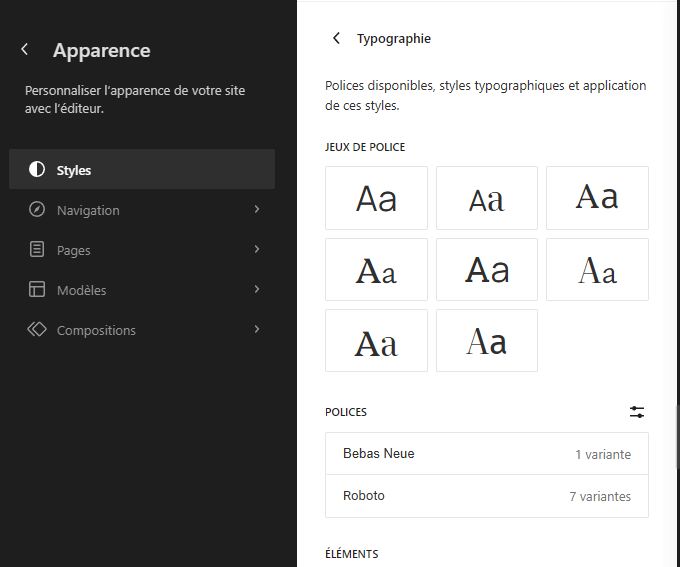Viewport: 680px width, 567px height.
Task: Click the Compositions diamond icon
Action: pyautogui.click(x=37, y=330)
